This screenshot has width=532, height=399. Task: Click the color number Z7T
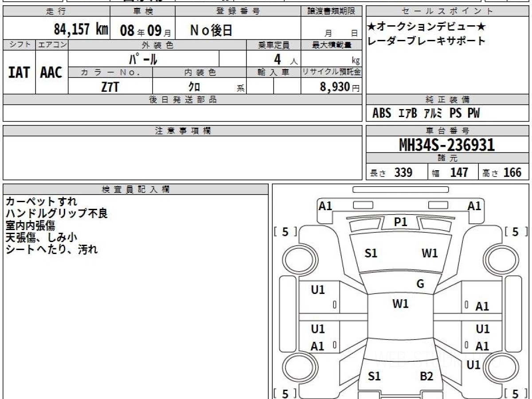click(x=110, y=86)
